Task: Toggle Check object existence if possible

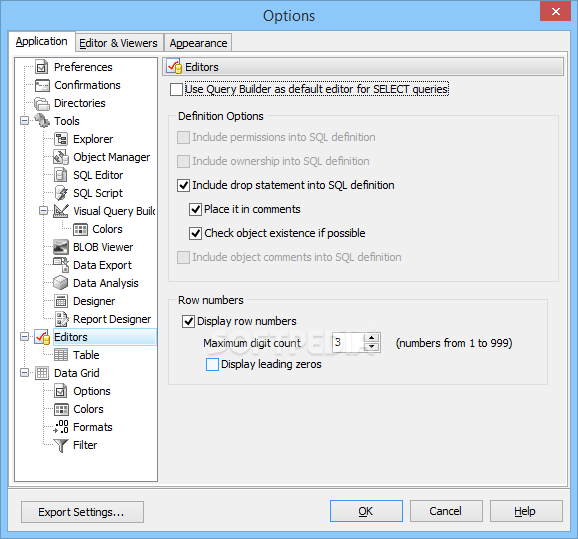Action: 195,233
